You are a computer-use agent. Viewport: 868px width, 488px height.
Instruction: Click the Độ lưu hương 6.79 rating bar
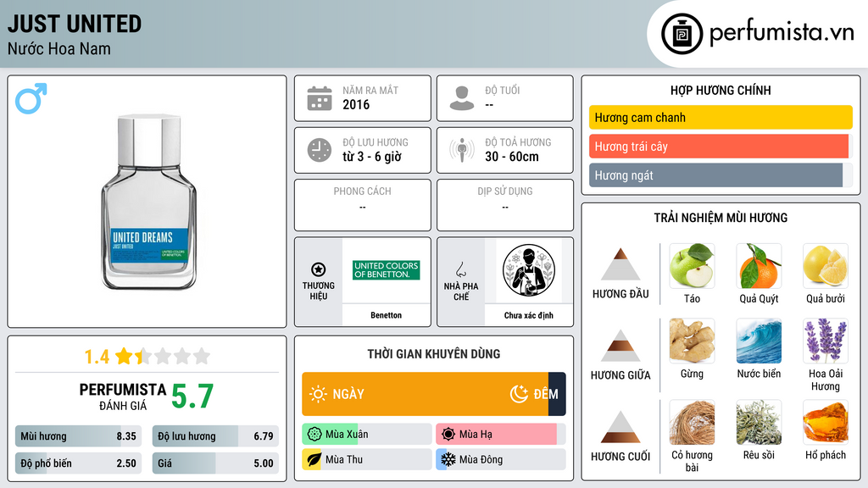(x=215, y=436)
